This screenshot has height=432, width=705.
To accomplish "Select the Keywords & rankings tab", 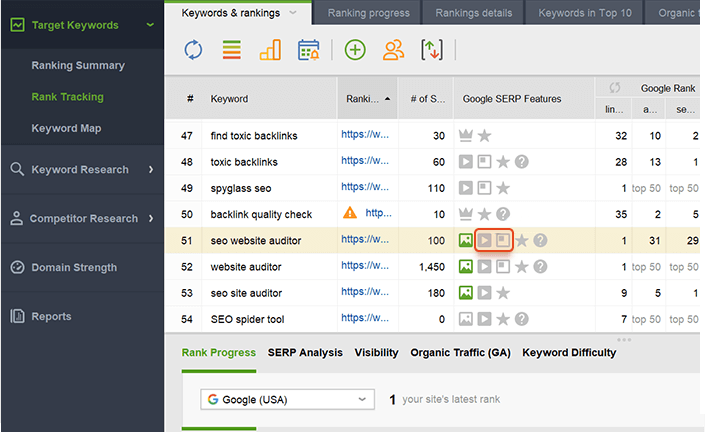I will tap(231, 13).
